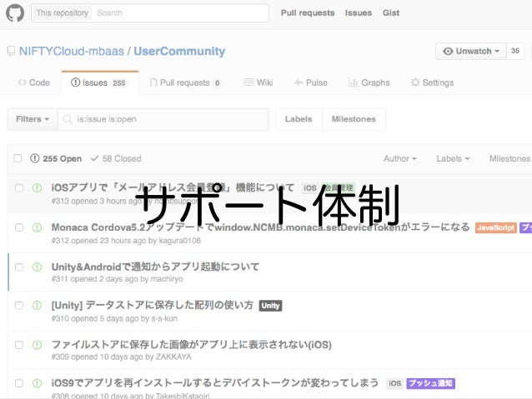Open author kagura0106 profile link
The image size is (532, 399).
click(x=180, y=241)
